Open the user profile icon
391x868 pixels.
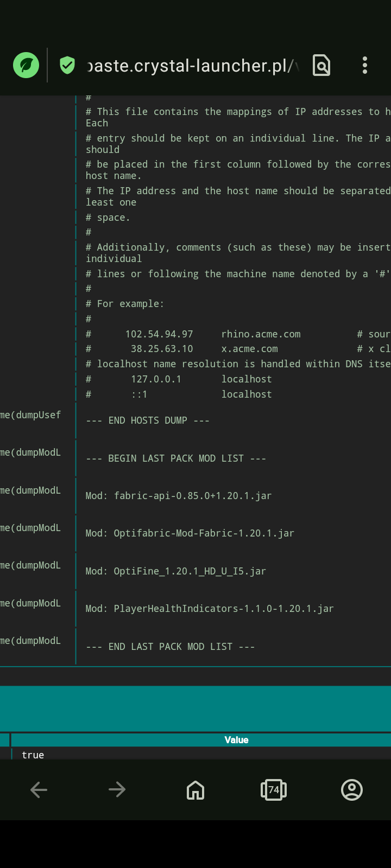(x=352, y=790)
